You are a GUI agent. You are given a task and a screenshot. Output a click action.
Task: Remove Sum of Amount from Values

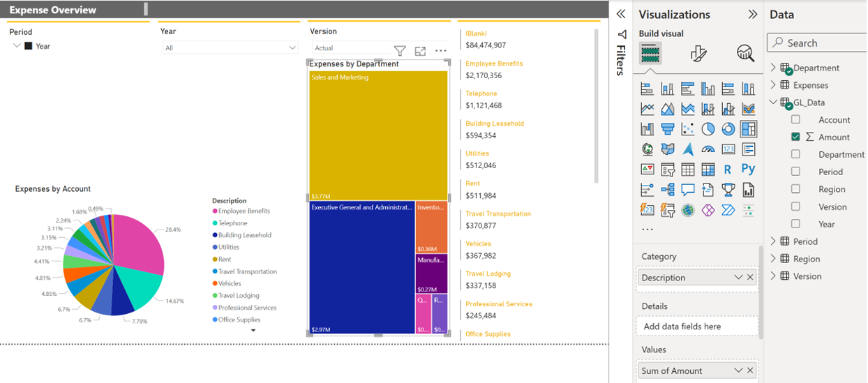pyautogui.click(x=750, y=370)
